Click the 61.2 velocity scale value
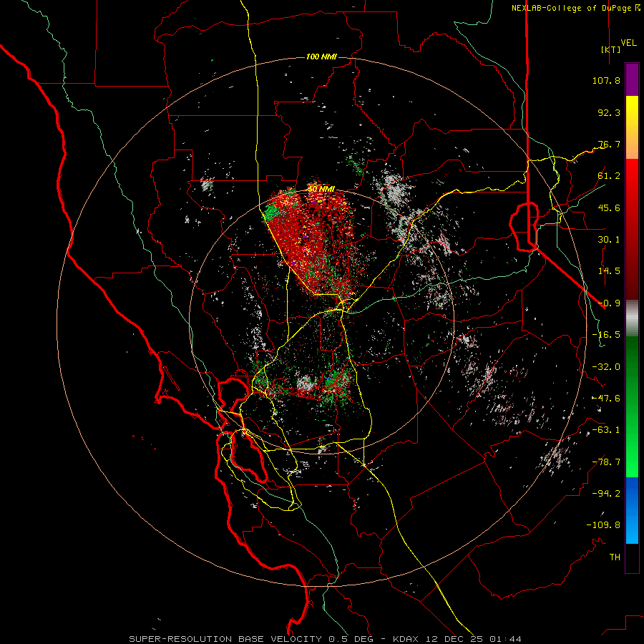This screenshot has width=644, height=644. (x=609, y=176)
